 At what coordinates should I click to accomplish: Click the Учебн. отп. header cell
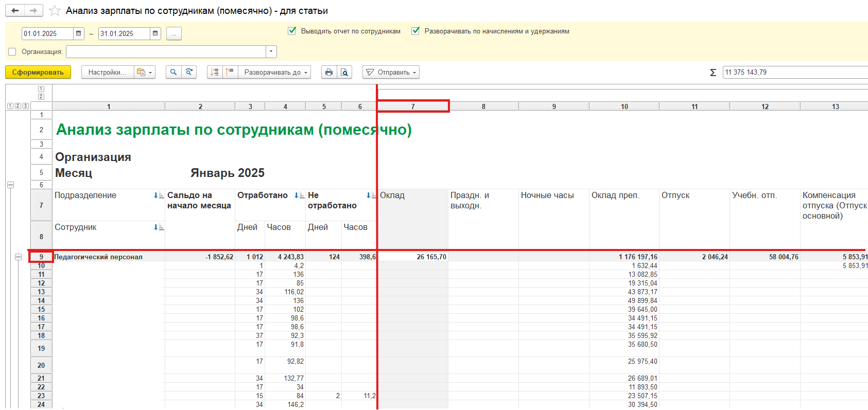tap(765, 219)
